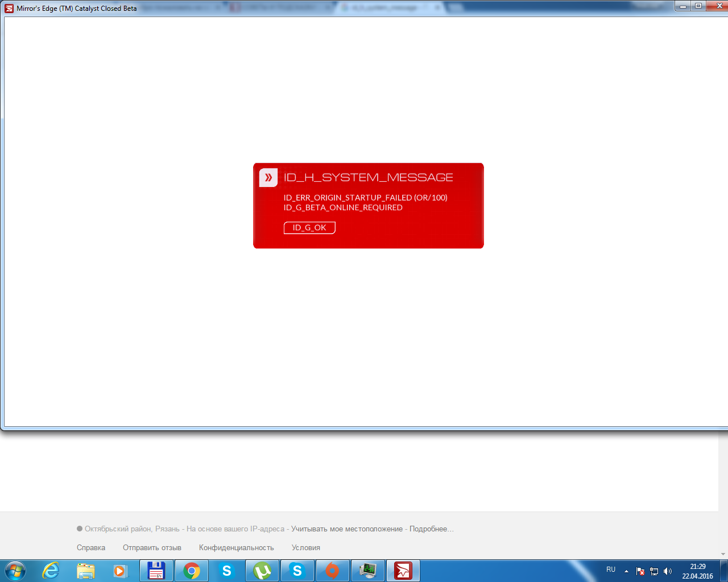Click the Учитывать мое местоположение link

click(347, 529)
